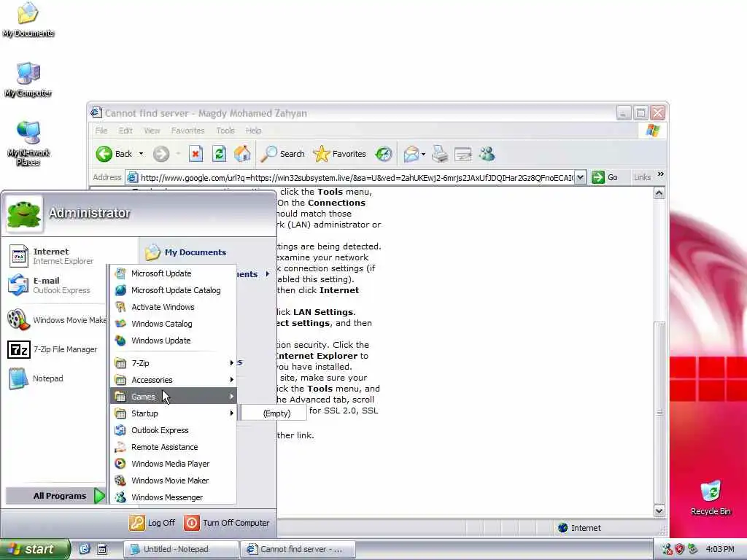Select Windows Media Player in All Programs
747x560 pixels.
point(174,463)
